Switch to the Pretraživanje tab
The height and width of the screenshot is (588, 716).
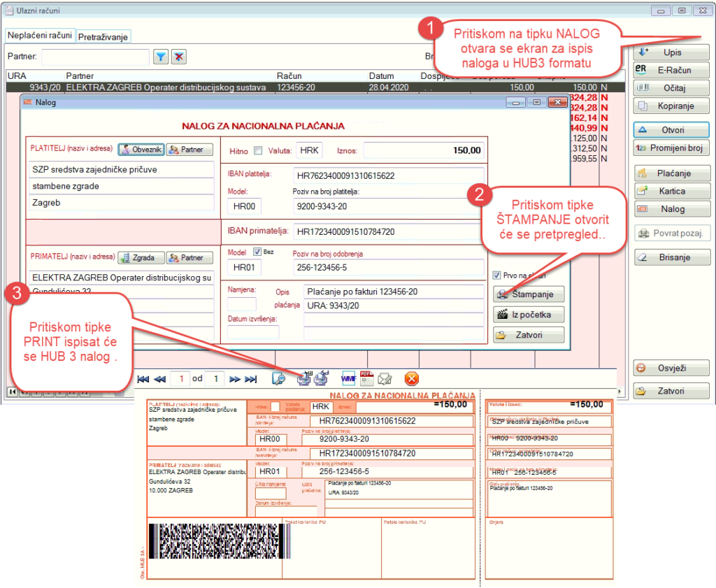pyautogui.click(x=103, y=36)
